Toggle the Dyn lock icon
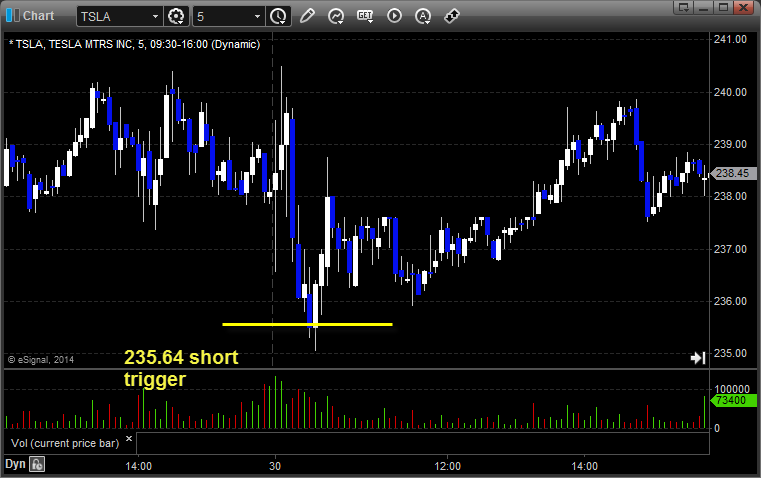Screen dimensions: 761x478 tap(37, 464)
